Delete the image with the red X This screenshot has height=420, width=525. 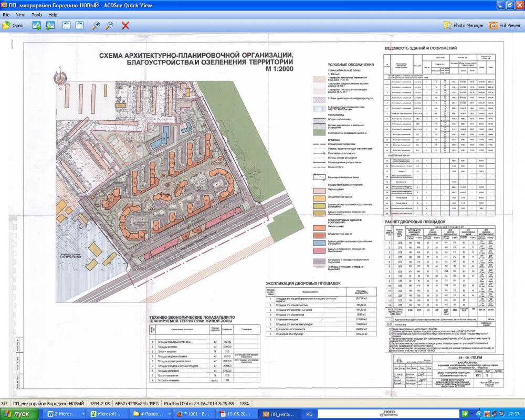(125, 25)
